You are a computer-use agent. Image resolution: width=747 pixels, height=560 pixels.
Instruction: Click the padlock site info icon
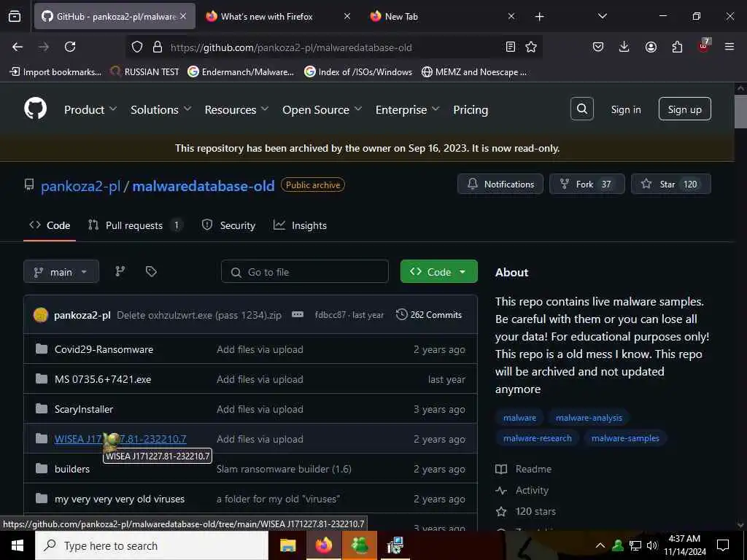(x=158, y=47)
